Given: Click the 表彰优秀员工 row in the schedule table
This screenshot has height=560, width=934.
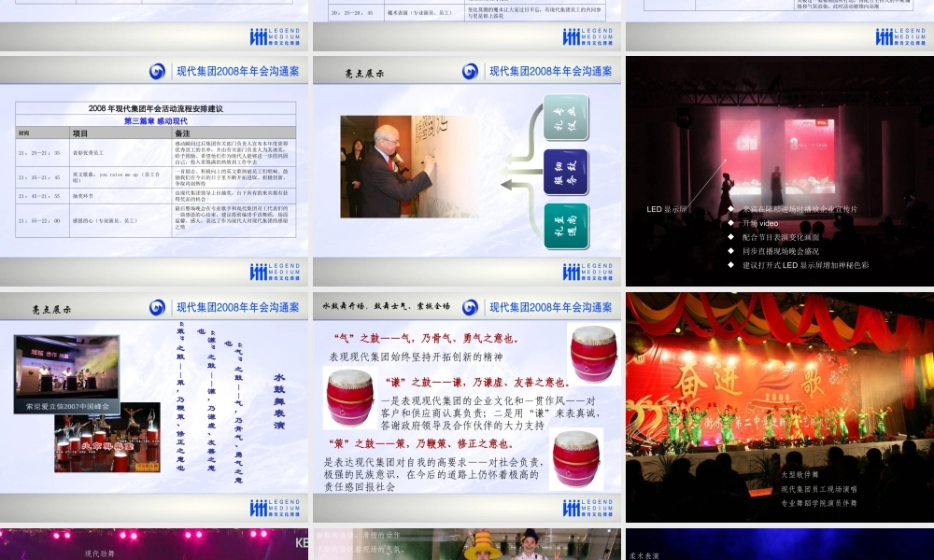Looking at the screenshot, I should tap(155, 153).
